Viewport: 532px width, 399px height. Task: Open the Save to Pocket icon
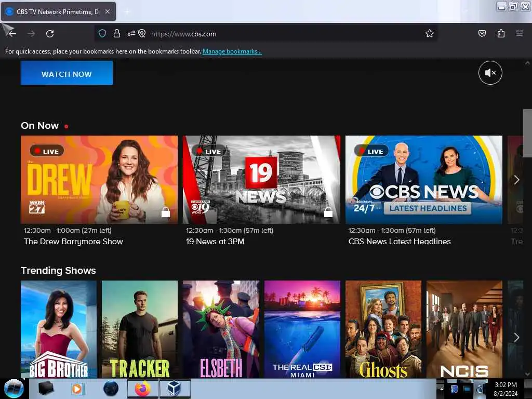click(482, 33)
